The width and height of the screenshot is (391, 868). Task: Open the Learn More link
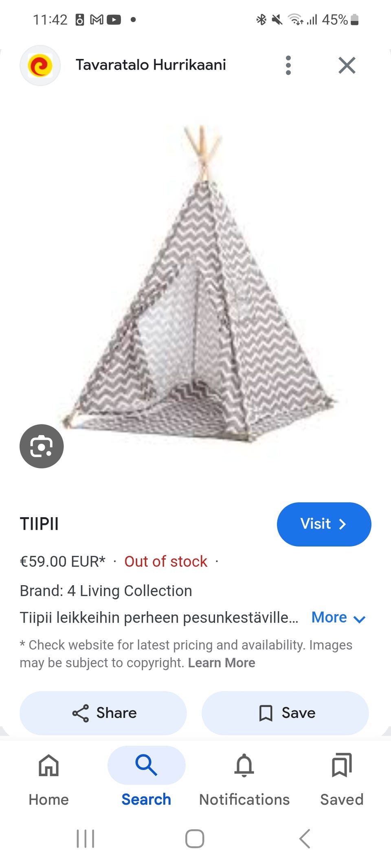click(221, 662)
